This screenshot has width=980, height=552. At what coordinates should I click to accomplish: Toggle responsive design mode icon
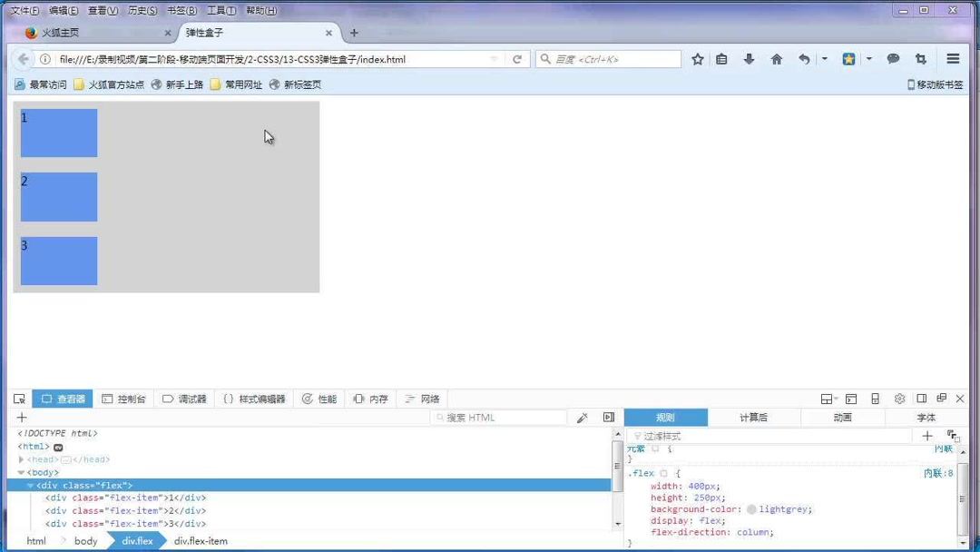click(x=874, y=399)
